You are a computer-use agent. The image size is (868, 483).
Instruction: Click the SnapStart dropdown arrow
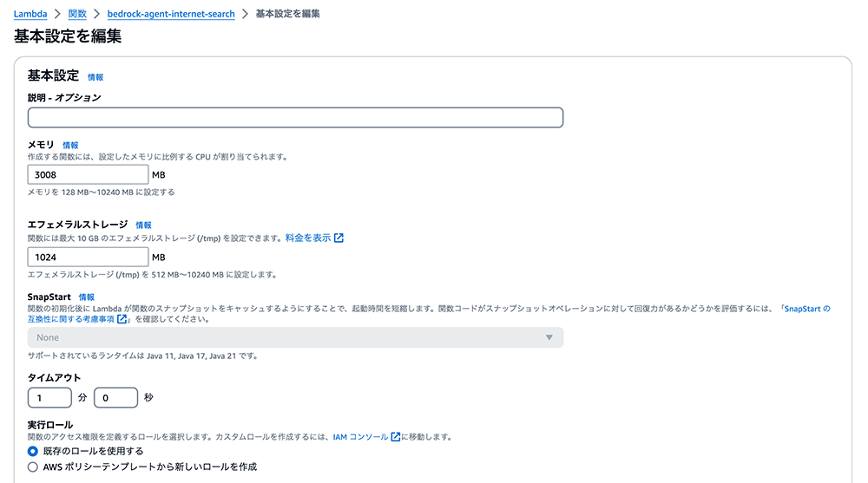(549, 337)
